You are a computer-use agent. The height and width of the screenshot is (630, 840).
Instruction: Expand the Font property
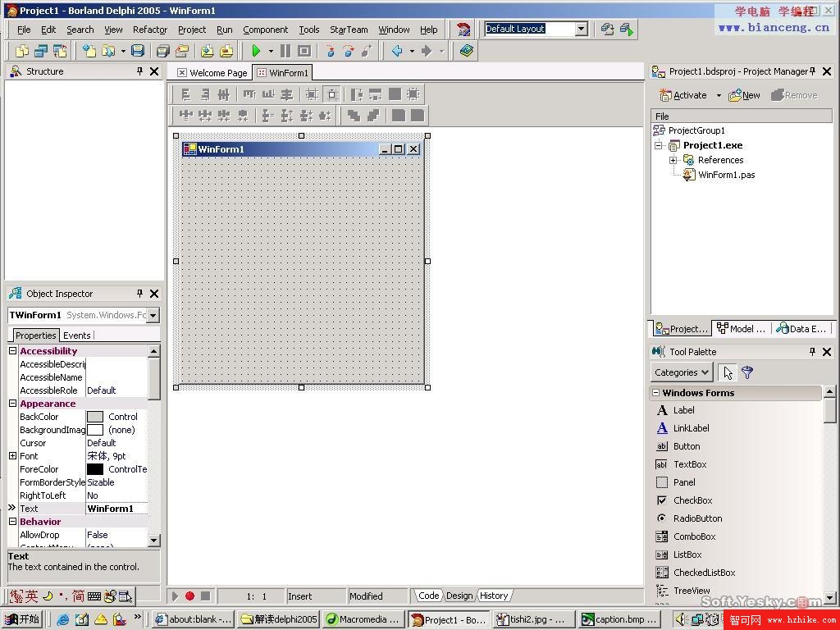pyautogui.click(x=13, y=456)
